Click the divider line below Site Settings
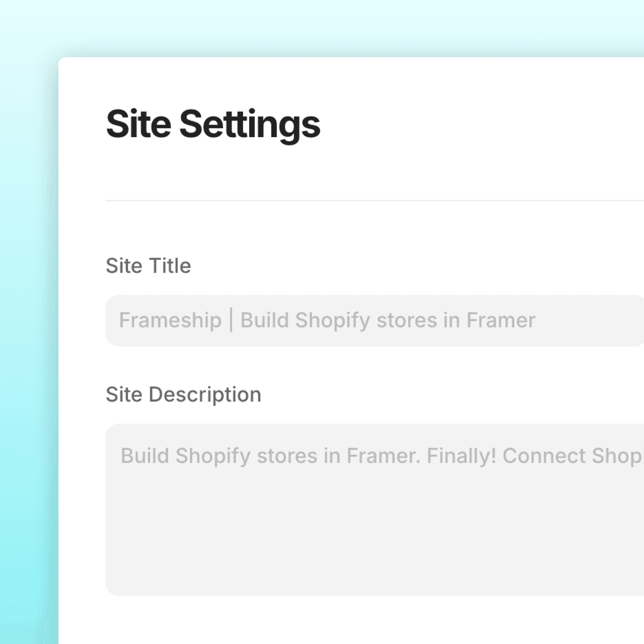Screen dimensions: 644x644 (x=375, y=201)
